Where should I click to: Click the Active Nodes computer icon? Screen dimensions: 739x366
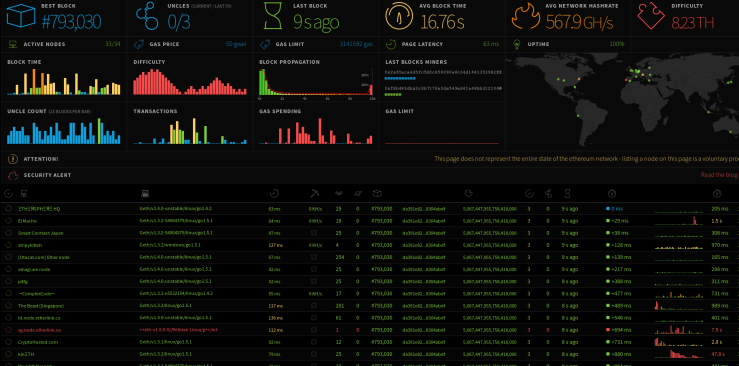(x=13, y=44)
